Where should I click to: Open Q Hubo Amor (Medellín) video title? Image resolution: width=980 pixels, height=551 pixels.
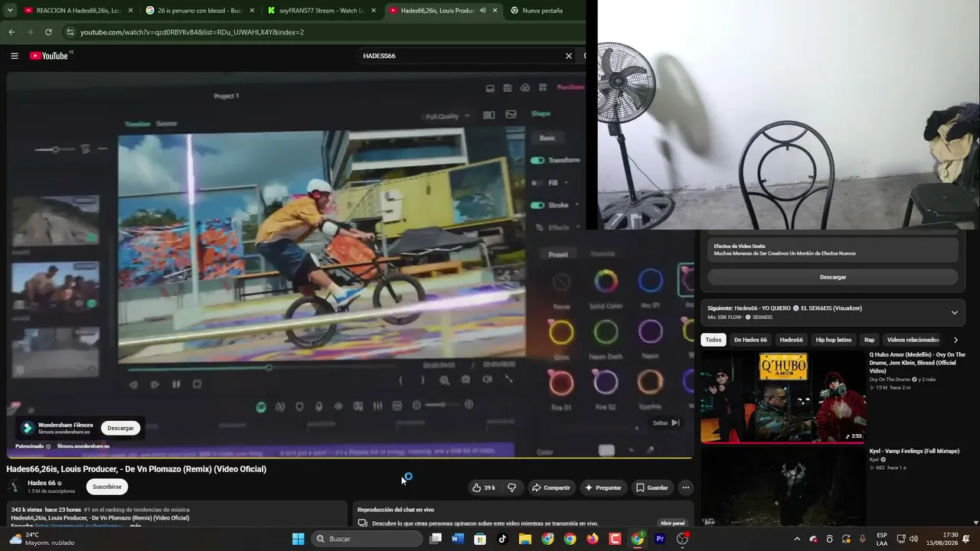pos(917,362)
